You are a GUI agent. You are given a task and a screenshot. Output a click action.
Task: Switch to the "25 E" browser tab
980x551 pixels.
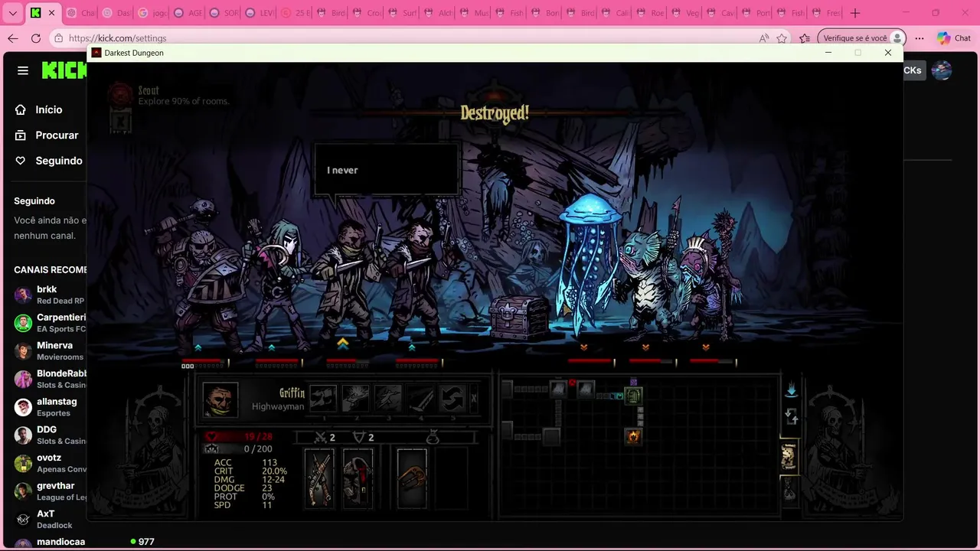pos(295,13)
